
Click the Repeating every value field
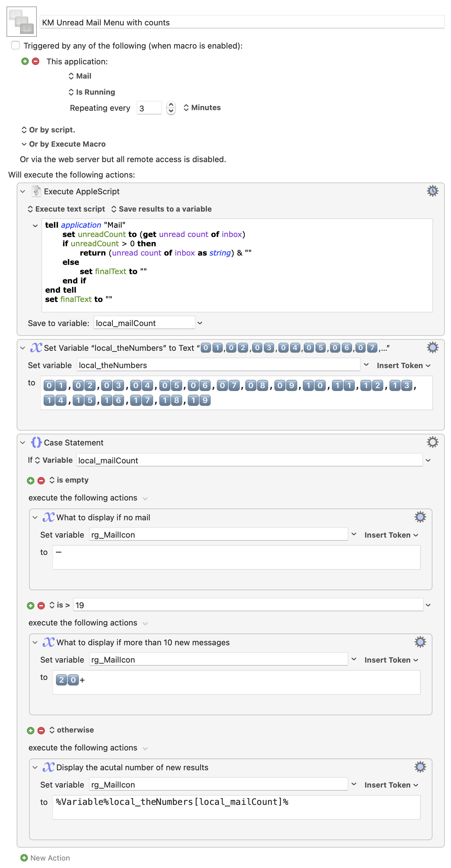[x=149, y=108]
